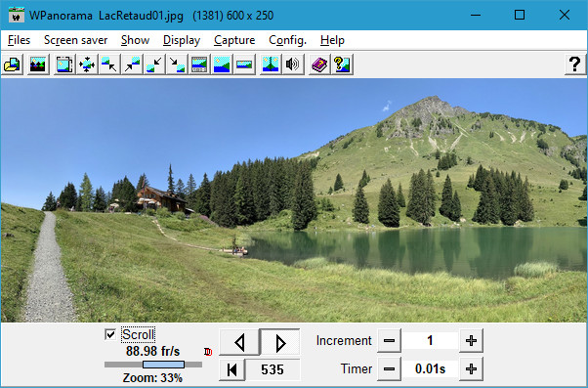Decrease Timer with the minus button
The width and height of the screenshot is (588, 388).
[x=390, y=368]
